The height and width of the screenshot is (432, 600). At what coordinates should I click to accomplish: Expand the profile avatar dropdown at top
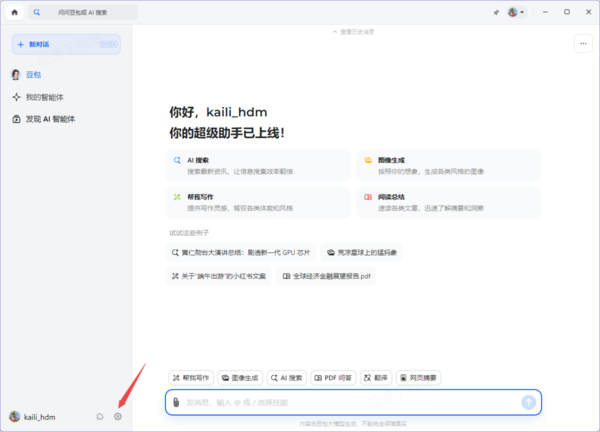(516, 12)
